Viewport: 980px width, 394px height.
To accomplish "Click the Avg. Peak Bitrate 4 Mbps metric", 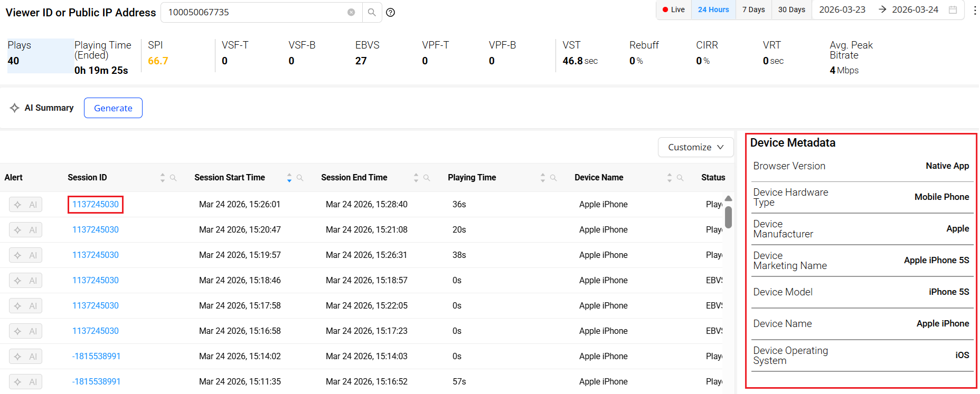I will click(x=851, y=57).
